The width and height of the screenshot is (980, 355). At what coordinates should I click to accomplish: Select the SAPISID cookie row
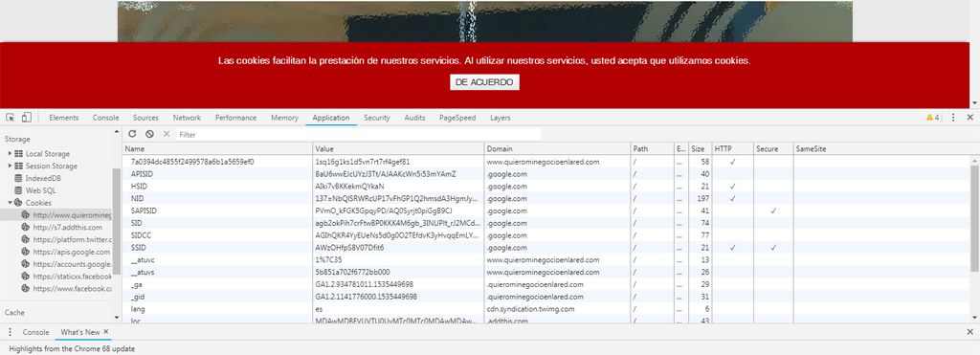pyautogui.click(x=546, y=211)
